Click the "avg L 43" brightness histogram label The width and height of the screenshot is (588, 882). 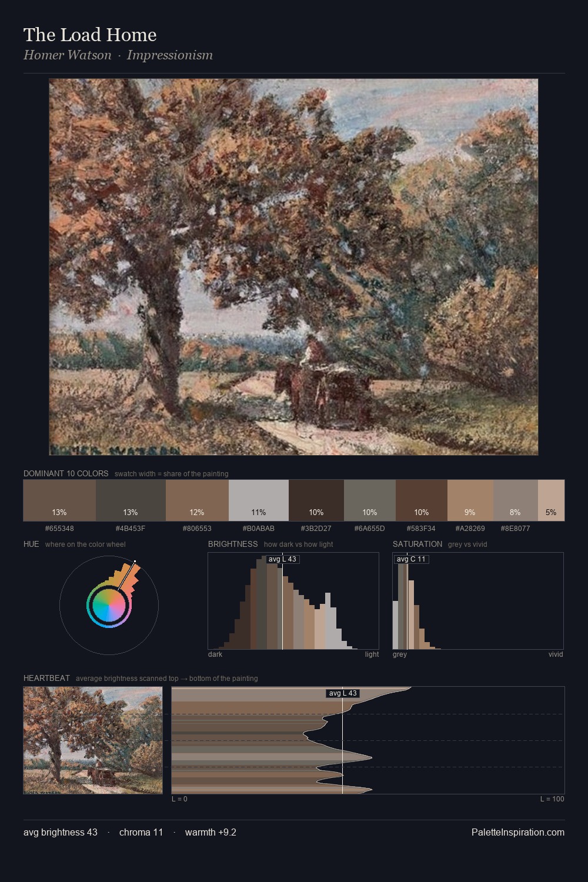282,559
